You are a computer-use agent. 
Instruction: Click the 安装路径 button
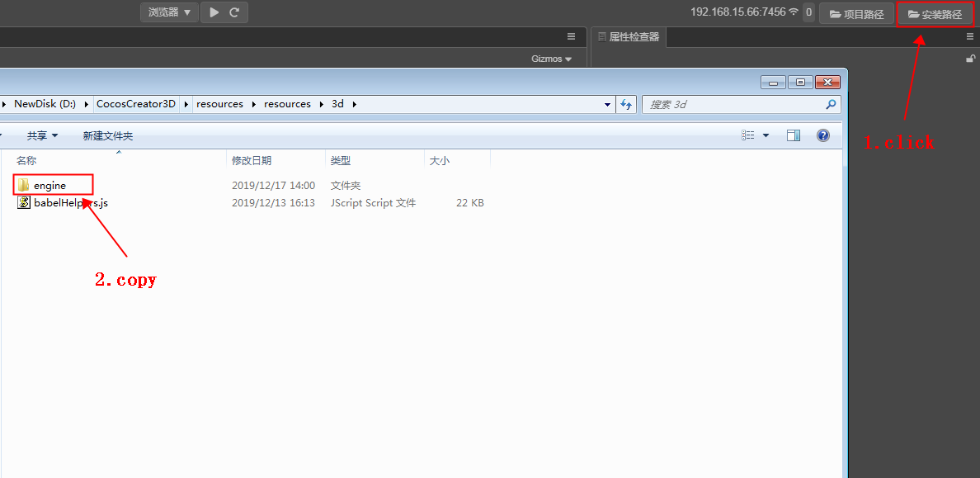pyautogui.click(x=935, y=14)
